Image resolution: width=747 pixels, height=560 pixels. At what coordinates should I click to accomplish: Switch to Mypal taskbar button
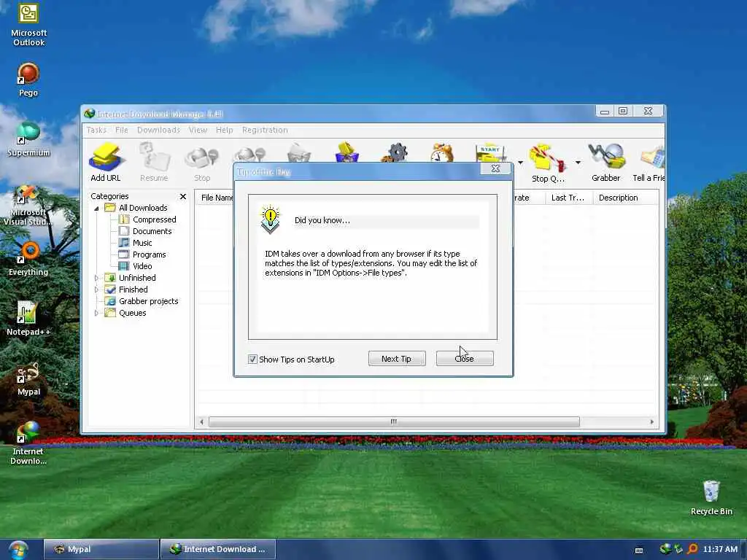coord(101,549)
